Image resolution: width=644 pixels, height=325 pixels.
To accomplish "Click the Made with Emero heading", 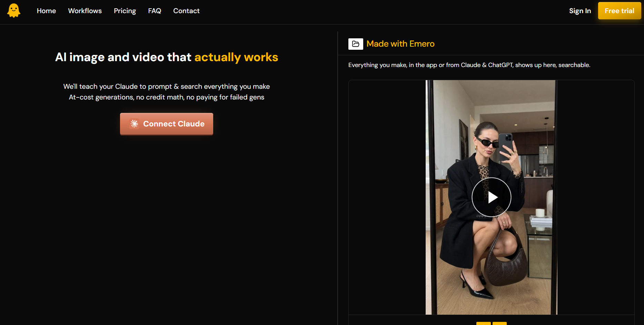I will [400, 44].
